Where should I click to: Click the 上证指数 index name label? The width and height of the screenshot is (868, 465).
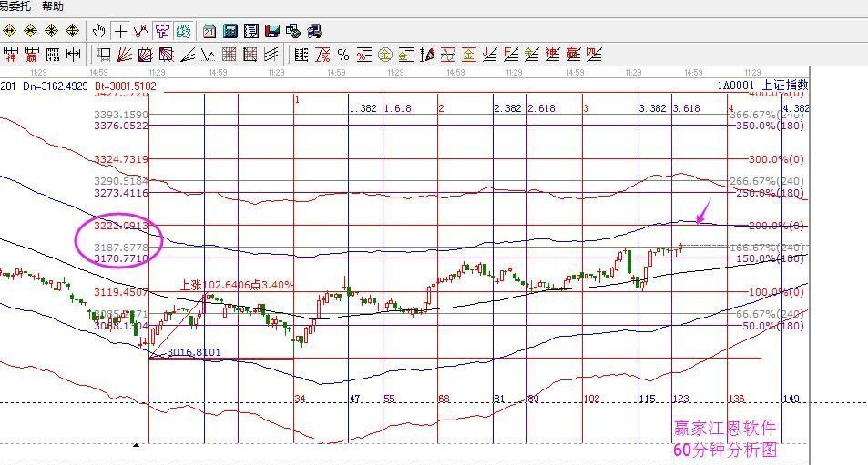pos(785,85)
